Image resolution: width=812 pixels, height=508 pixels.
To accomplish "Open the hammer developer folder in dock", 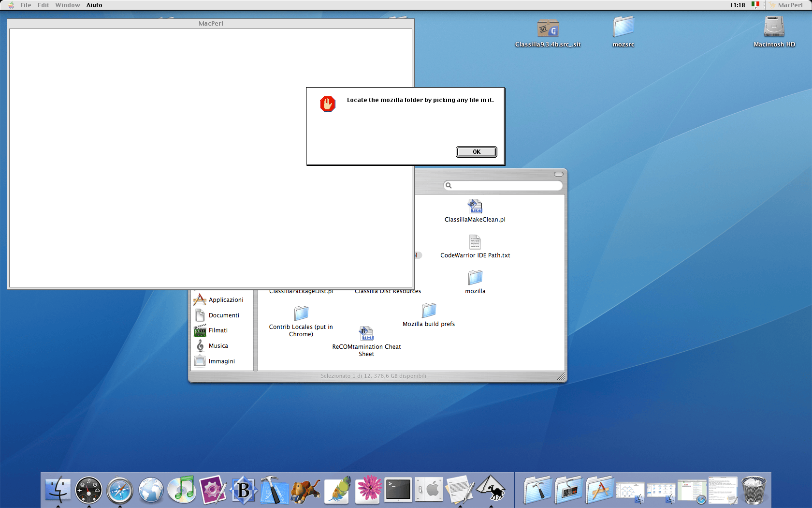I will [x=538, y=490].
